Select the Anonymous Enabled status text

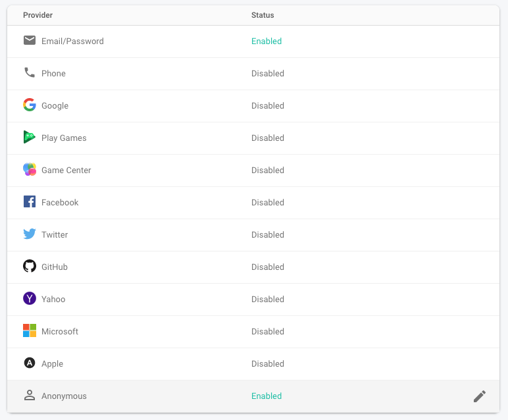[267, 396]
